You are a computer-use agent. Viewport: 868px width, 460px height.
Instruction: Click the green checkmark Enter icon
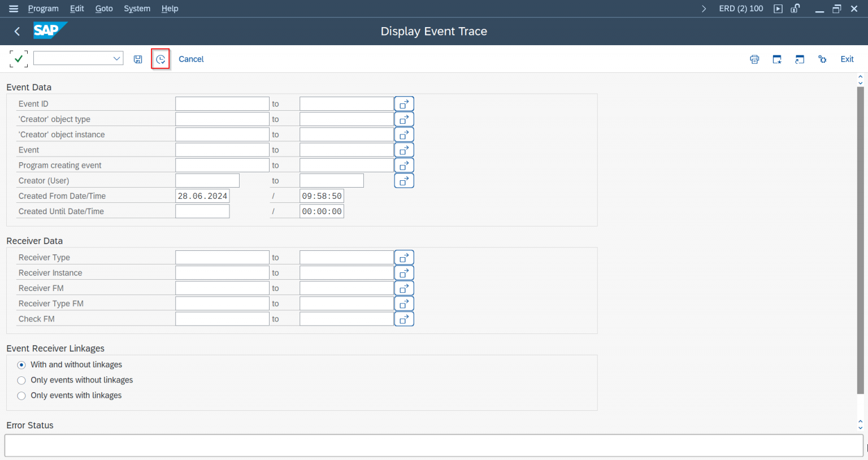(x=19, y=59)
